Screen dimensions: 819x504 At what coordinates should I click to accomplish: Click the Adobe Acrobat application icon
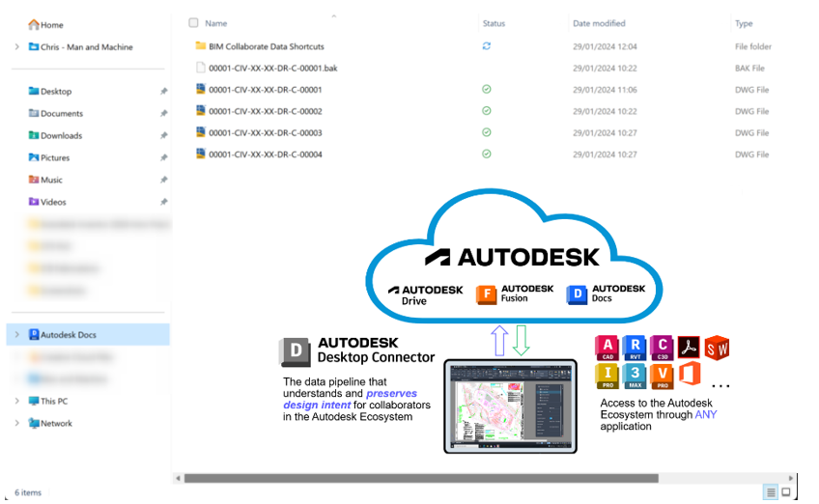[x=689, y=348]
